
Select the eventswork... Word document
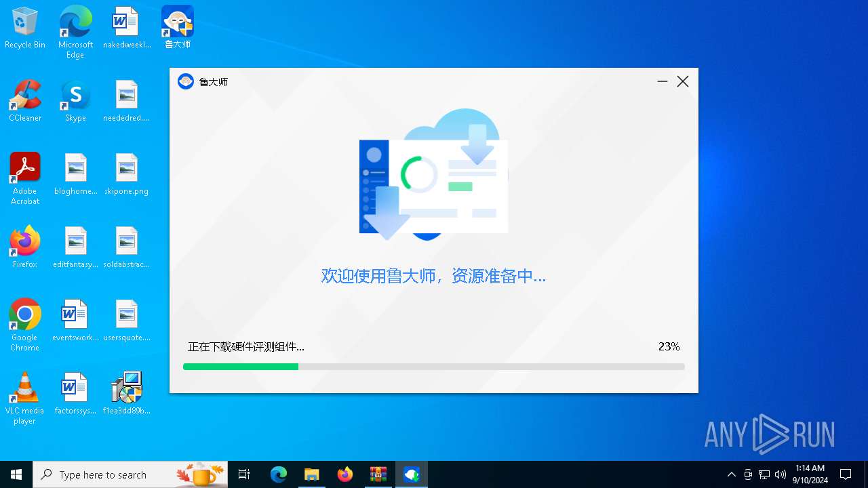tap(75, 321)
